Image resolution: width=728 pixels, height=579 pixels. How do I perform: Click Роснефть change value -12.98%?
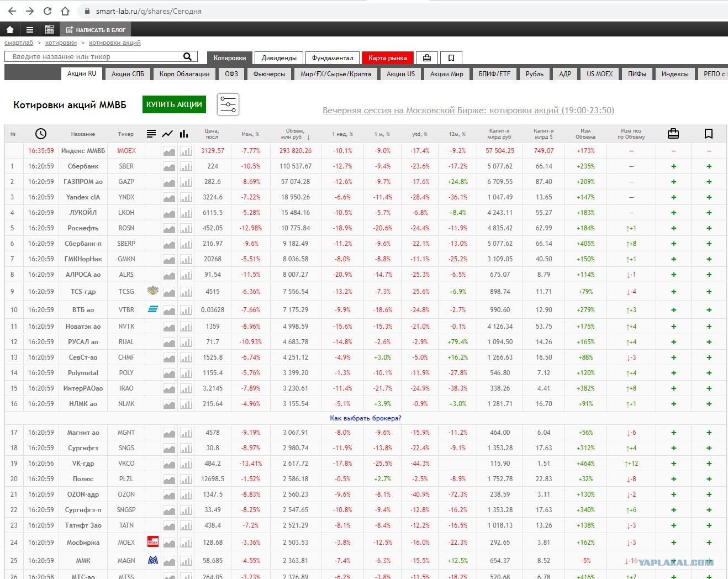click(251, 228)
